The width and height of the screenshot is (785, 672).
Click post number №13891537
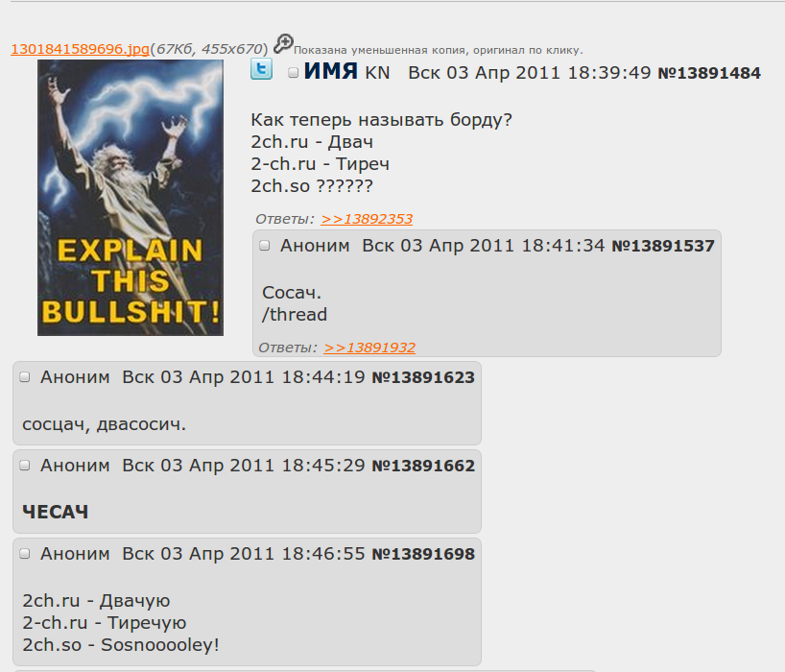tap(663, 246)
